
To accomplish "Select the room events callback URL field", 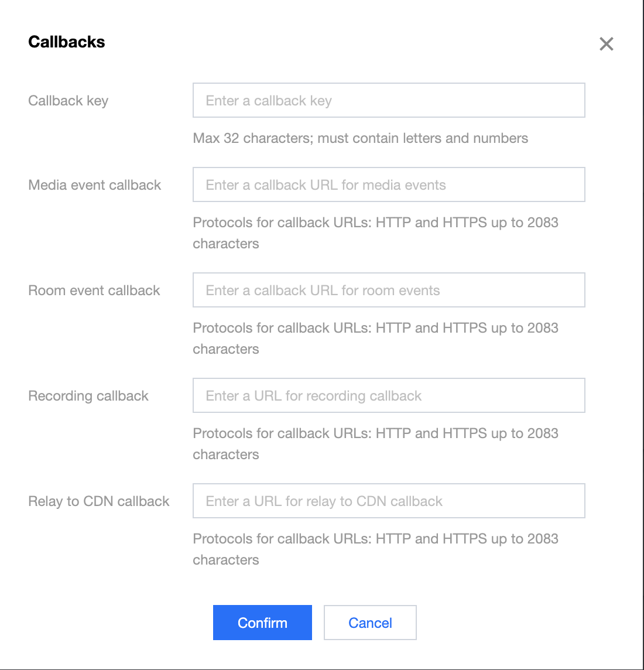I will click(x=389, y=290).
